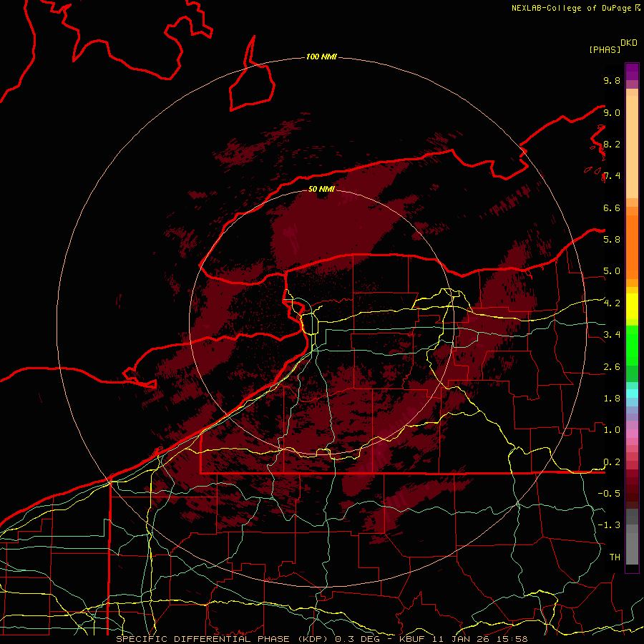This screenshot has height=644, width=644.
Task: Select the 50 NMI range ring label
Action: tap(321, 189)
